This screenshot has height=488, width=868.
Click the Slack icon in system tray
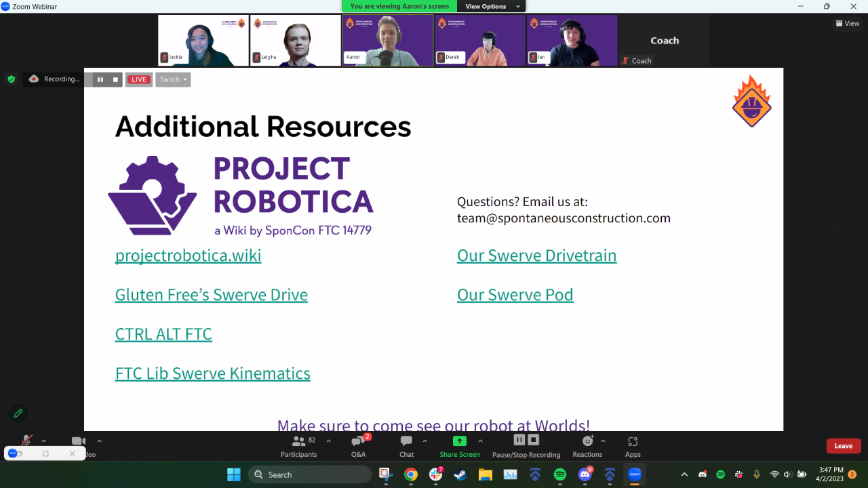coord(738,474)
